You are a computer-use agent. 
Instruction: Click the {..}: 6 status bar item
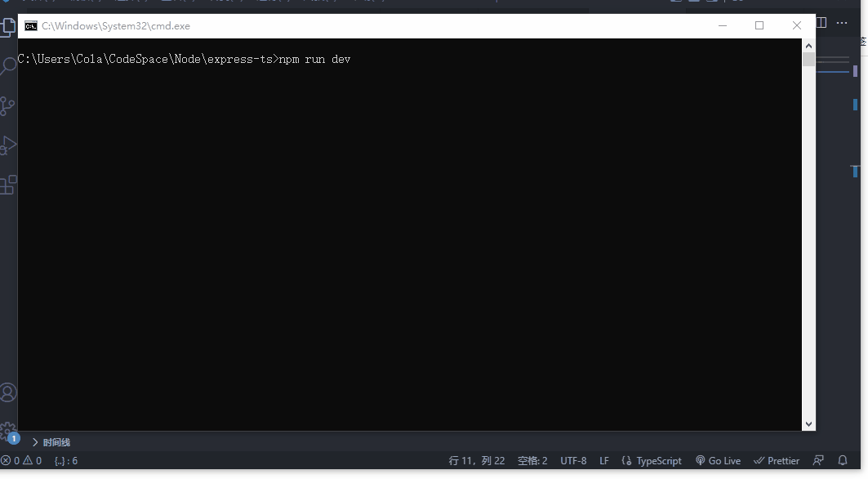click(66, 461)
